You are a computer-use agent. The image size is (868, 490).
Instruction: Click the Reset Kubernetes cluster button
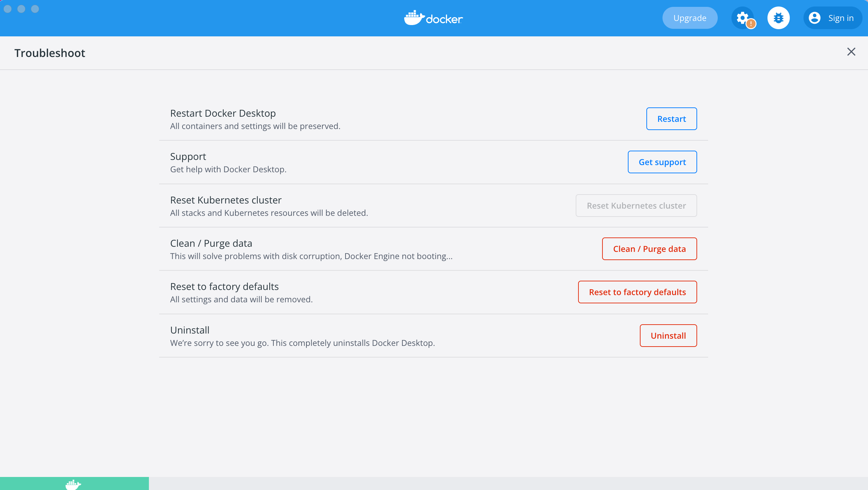click(x=636, y=206)
